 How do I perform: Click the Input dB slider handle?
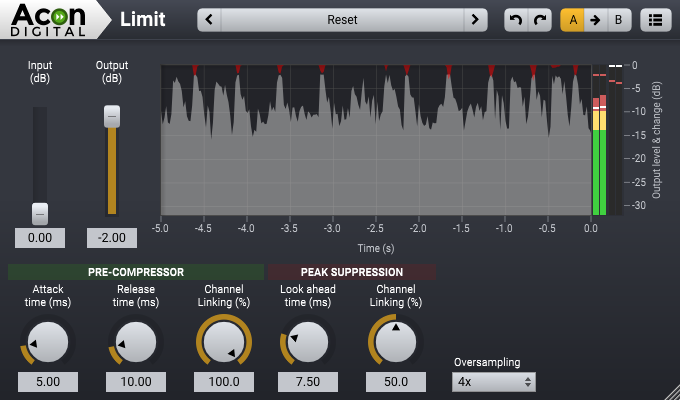click(x=40, y=212)
